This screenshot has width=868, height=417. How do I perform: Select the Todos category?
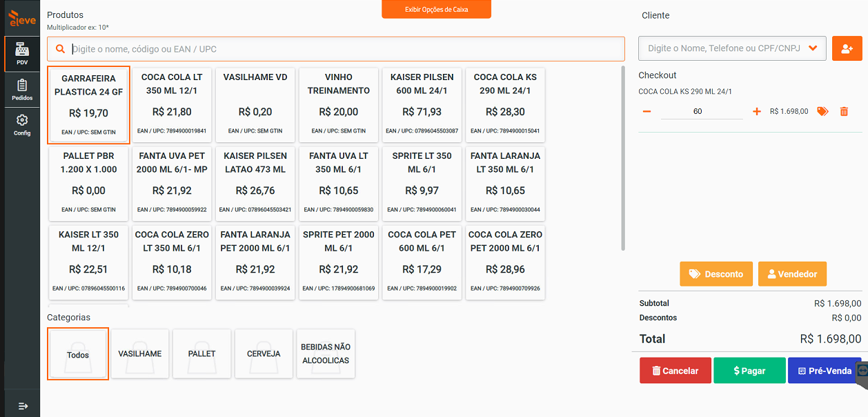tap(78, 353)
